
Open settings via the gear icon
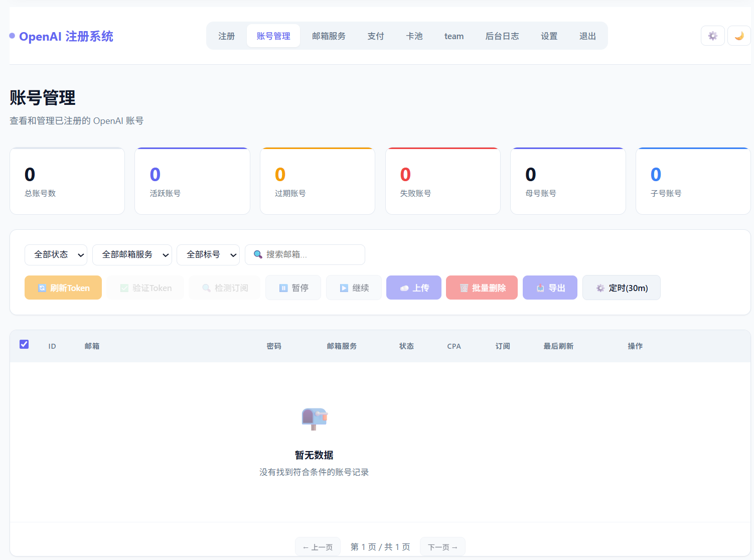[712, 35]
